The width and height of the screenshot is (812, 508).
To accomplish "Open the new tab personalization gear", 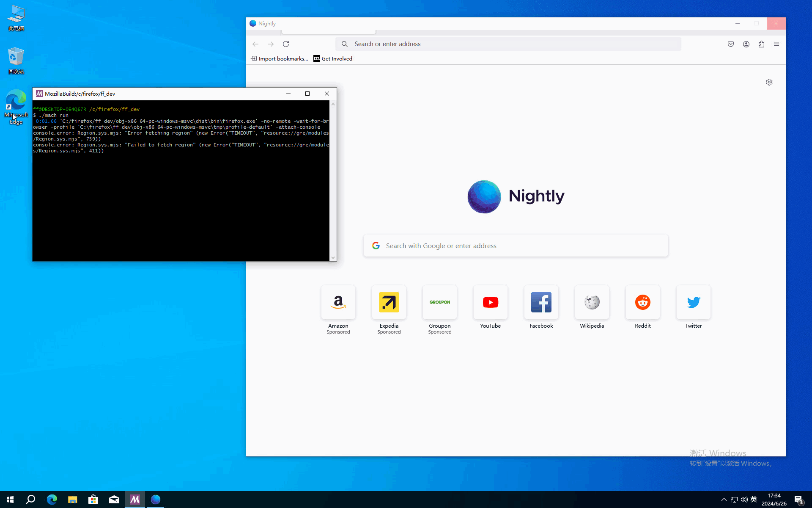I will [x=769, y=82].
